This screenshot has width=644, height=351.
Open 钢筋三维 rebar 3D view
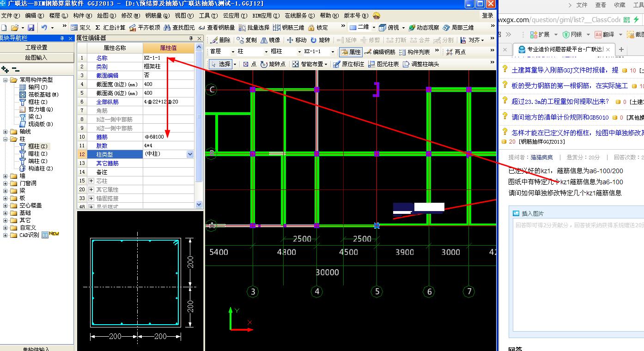coord(289,28)
